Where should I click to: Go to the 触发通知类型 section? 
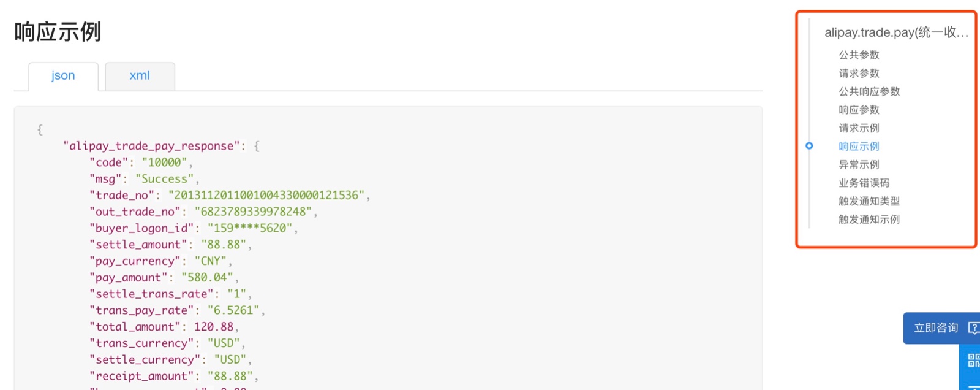coord(869,201)
